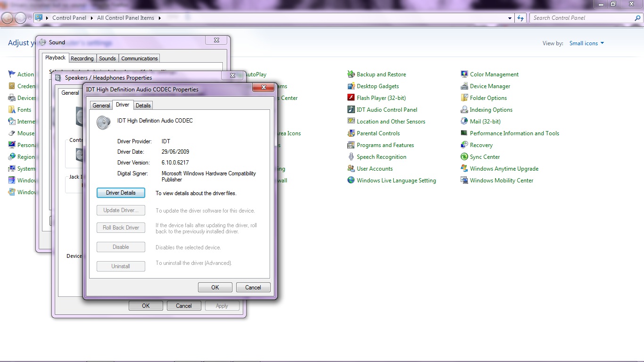644x362 pixels.
Task: Click OK in Speakers / Headphones Properties
Action: click(146, 306)
